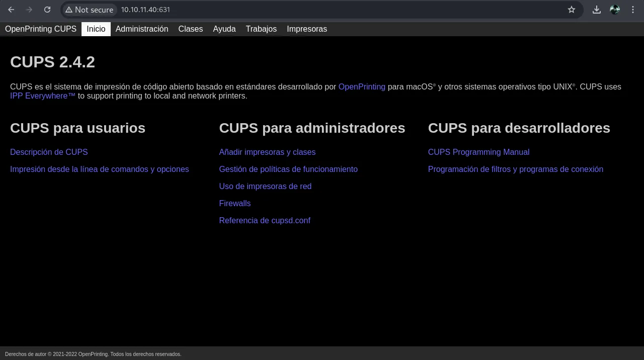644x360 pixels.
Task: Open the Añadir impresoras y clases link
Action: (x=267, y=152)
